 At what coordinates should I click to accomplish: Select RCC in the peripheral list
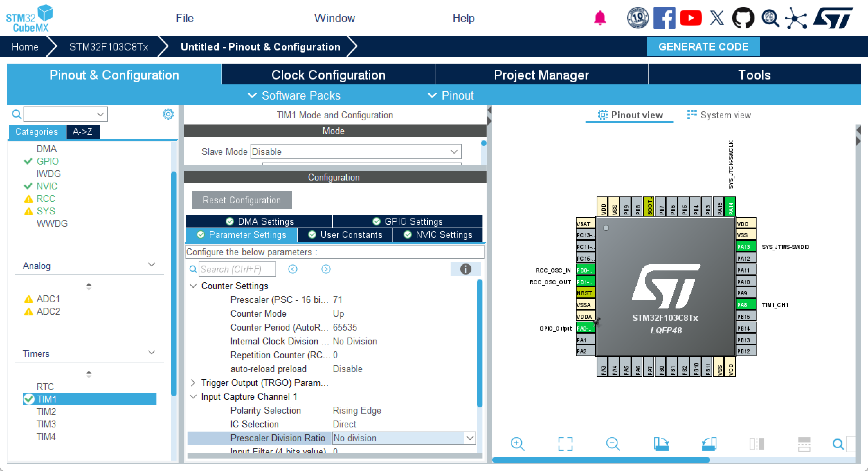coord(46,198)
